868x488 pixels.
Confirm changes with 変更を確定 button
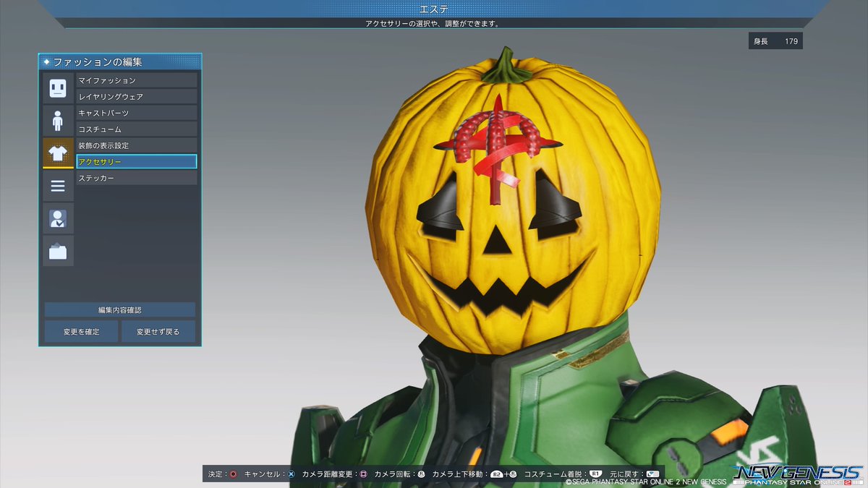point(81,332)
